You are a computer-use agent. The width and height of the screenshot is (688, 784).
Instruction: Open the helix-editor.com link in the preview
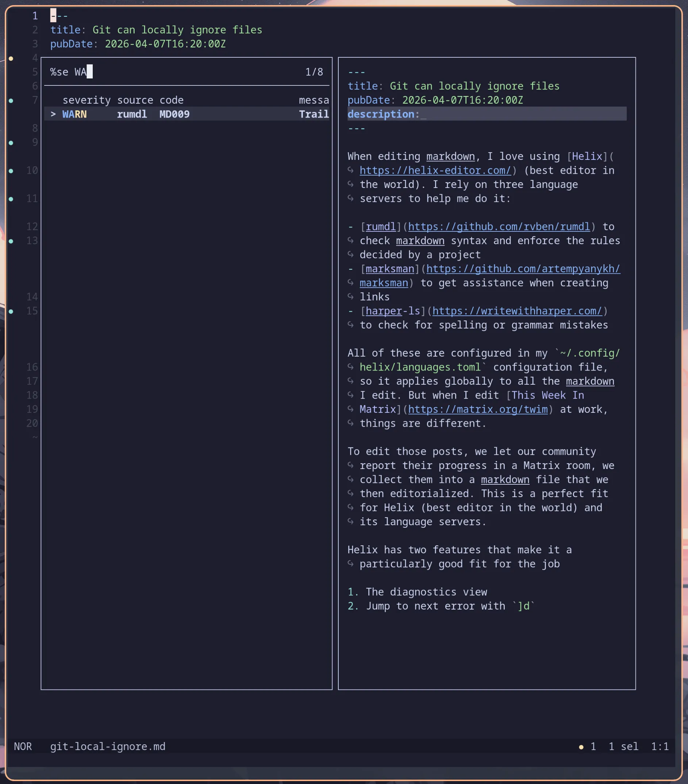point(435,170)
